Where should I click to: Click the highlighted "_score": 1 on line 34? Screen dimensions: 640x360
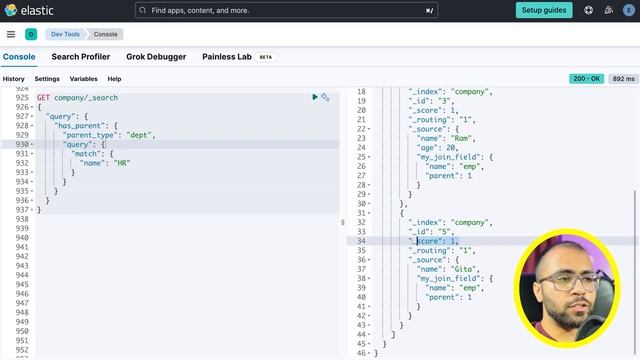tap(433, 241)
